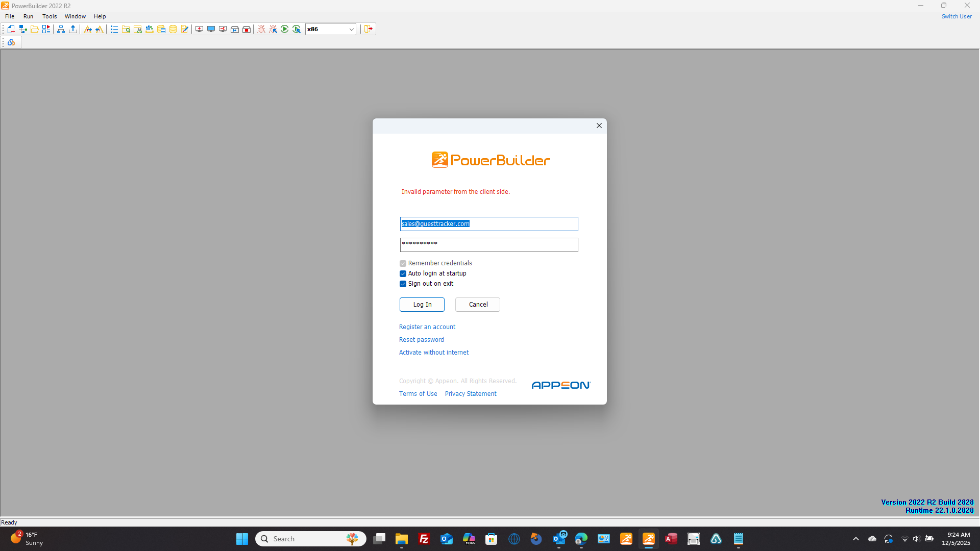Click the Open folder toolbar icon
Screen dimensions: 980x551
(x=34, y=29)
